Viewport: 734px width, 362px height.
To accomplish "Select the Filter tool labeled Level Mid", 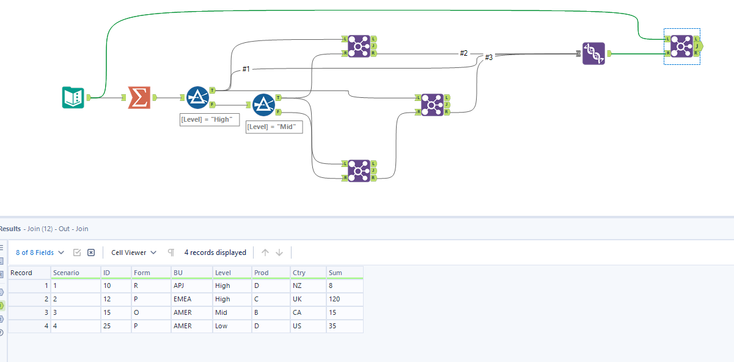I will tap(264, 105).
